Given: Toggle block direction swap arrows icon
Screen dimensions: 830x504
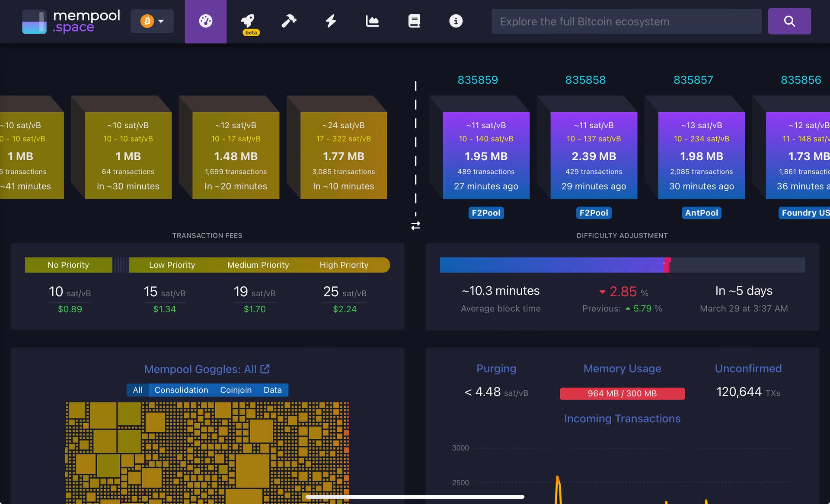Looking at the screenshot, I should point(415,226).
